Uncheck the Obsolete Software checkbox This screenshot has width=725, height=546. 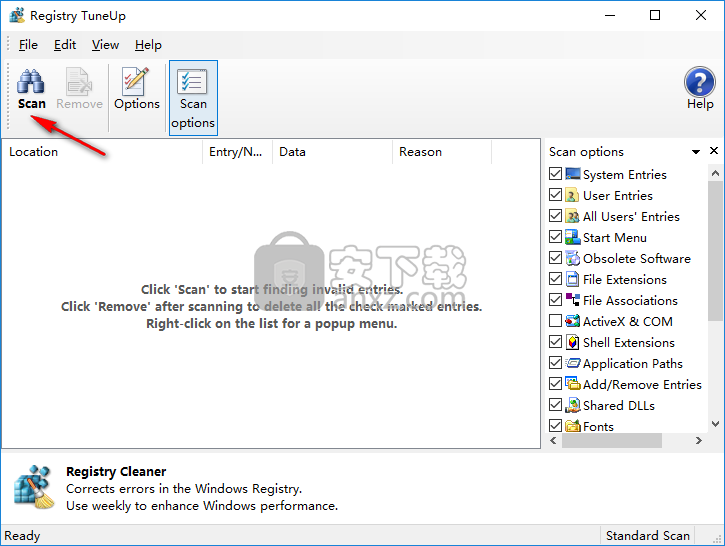point(555,258)
